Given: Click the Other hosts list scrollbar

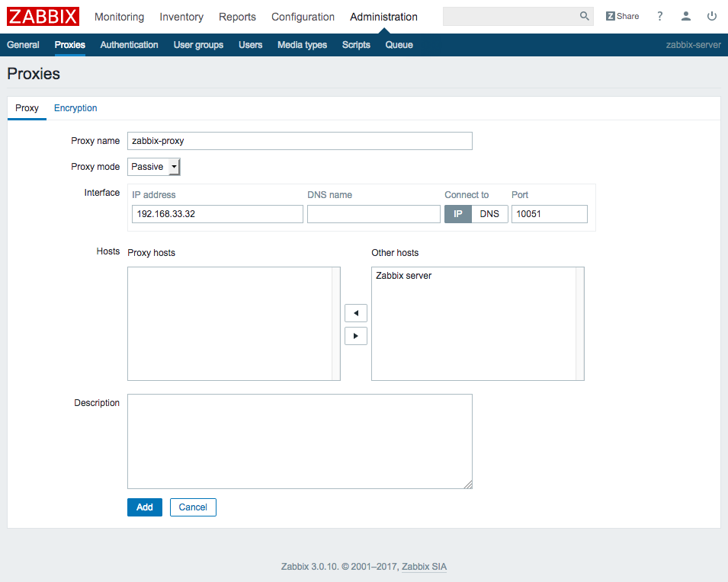Looking at the screenshot, I should tap(580, 324).
